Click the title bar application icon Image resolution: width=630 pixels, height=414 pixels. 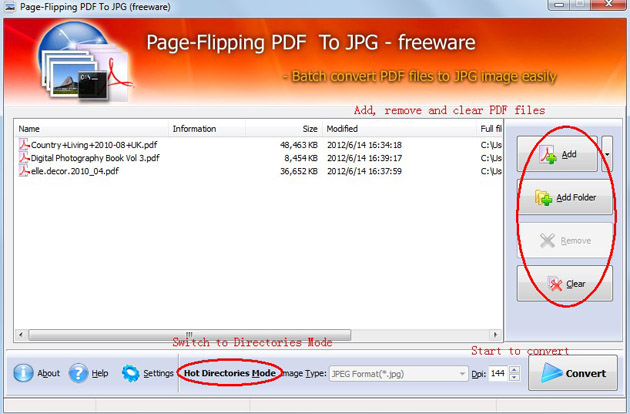pos(10,7)
